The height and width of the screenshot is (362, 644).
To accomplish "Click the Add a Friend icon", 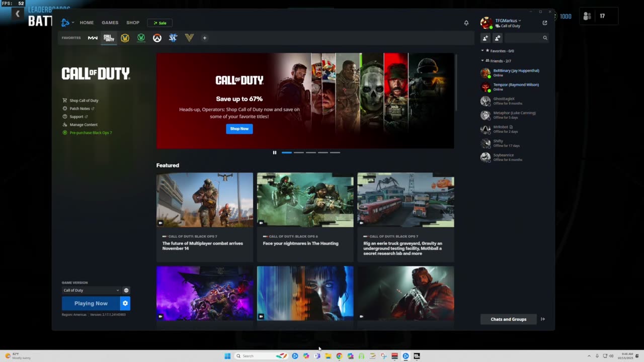I will (486, 38).
